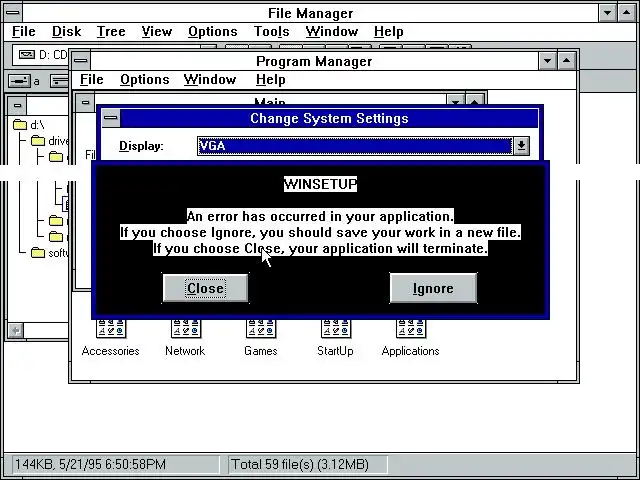This screenshot has width=640, height=480.
Task: Open the Accessories program group icon
Action: 111,338
